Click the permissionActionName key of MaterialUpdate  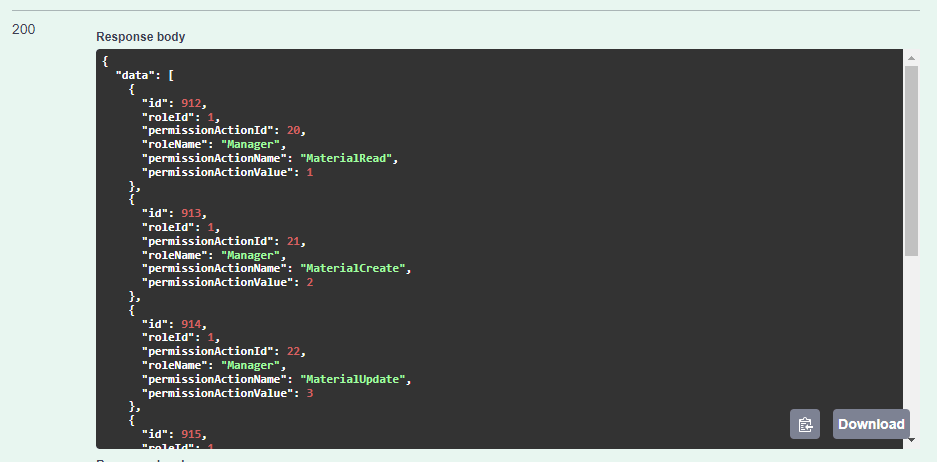pos(214,379)
